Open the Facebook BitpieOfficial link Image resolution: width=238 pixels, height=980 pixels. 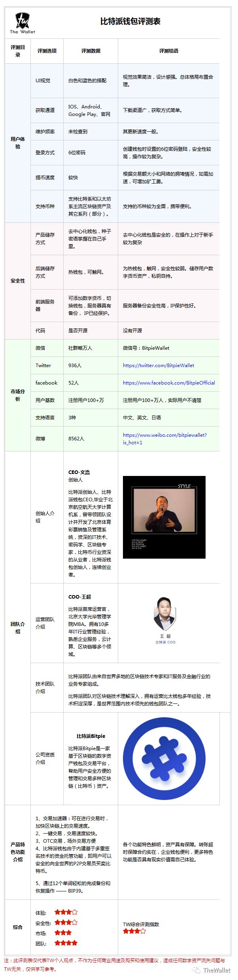point(169,383)
